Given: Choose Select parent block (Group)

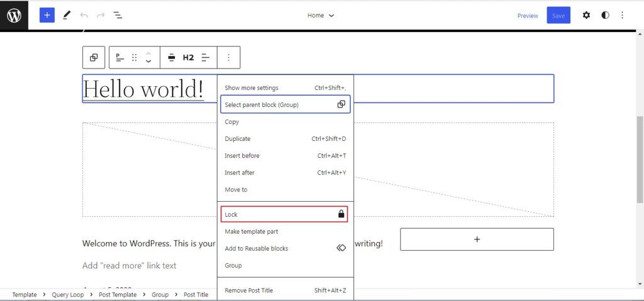Looking at the screenshot, I should pyautogui.click(x=286, y=105).
